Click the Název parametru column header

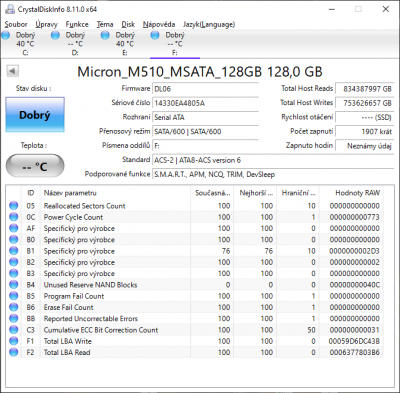115,193
